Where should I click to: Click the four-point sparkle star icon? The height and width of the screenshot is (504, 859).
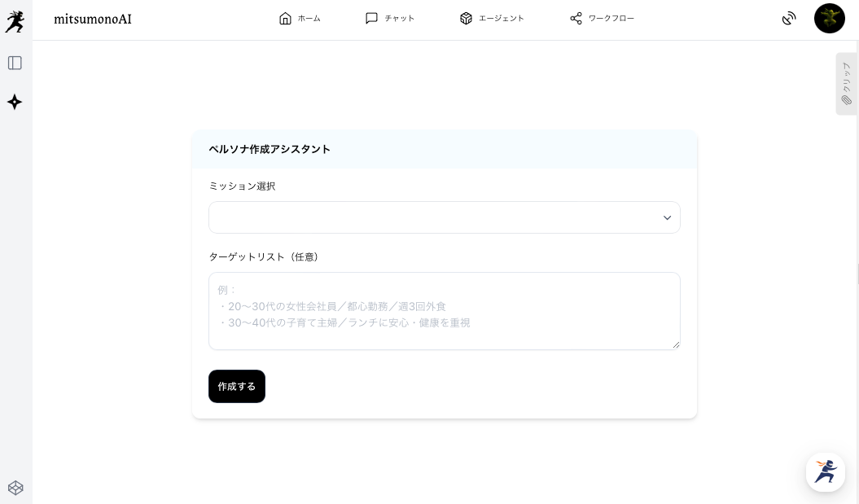coord(15,102)
